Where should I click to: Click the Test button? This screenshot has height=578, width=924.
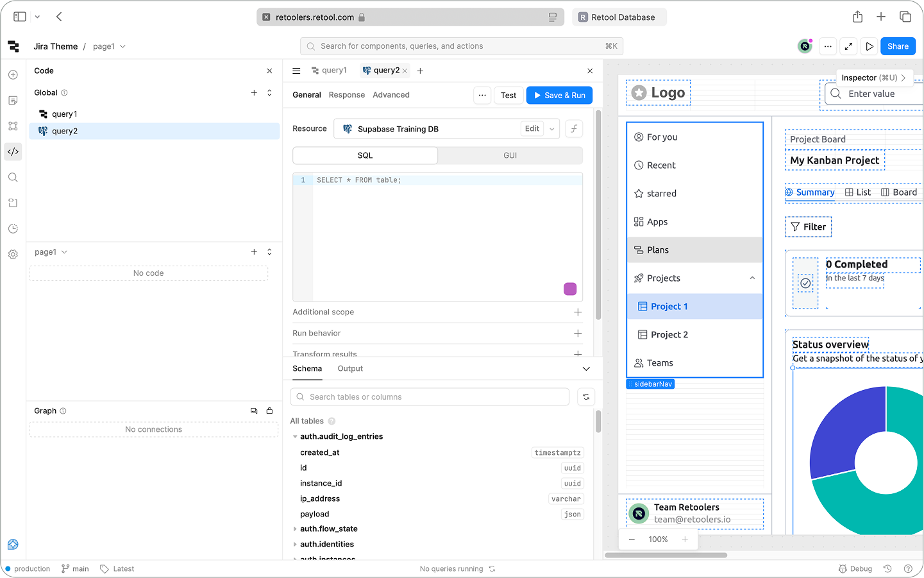[x=508, y=96]
